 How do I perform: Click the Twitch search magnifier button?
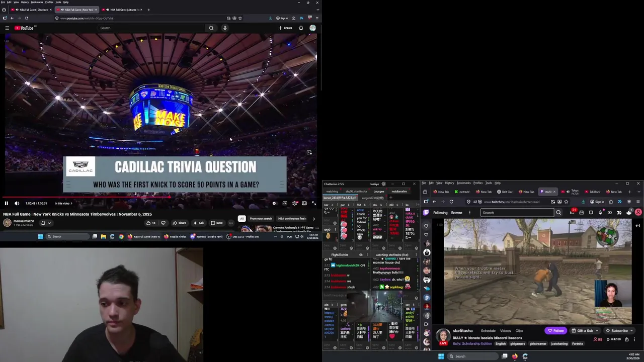558,213
